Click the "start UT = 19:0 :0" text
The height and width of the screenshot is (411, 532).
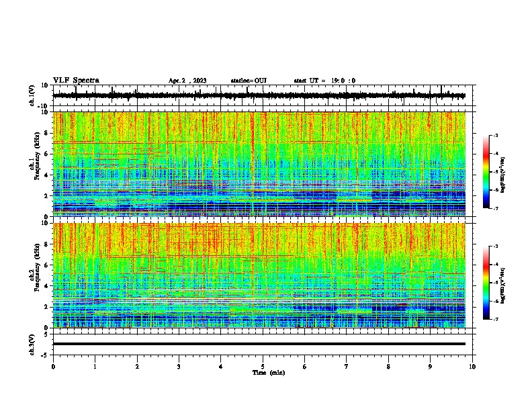(324, 81)
